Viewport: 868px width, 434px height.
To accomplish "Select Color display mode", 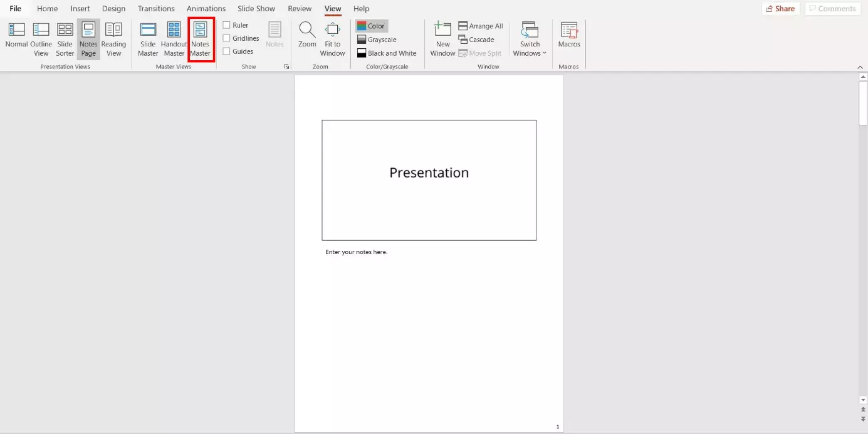I will [x=372, y=26].
